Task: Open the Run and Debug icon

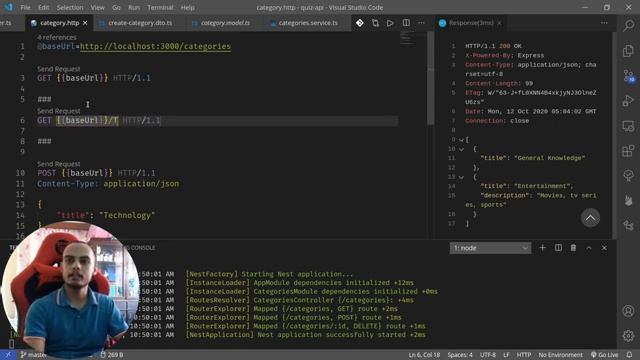Action: tap(629, 101)
